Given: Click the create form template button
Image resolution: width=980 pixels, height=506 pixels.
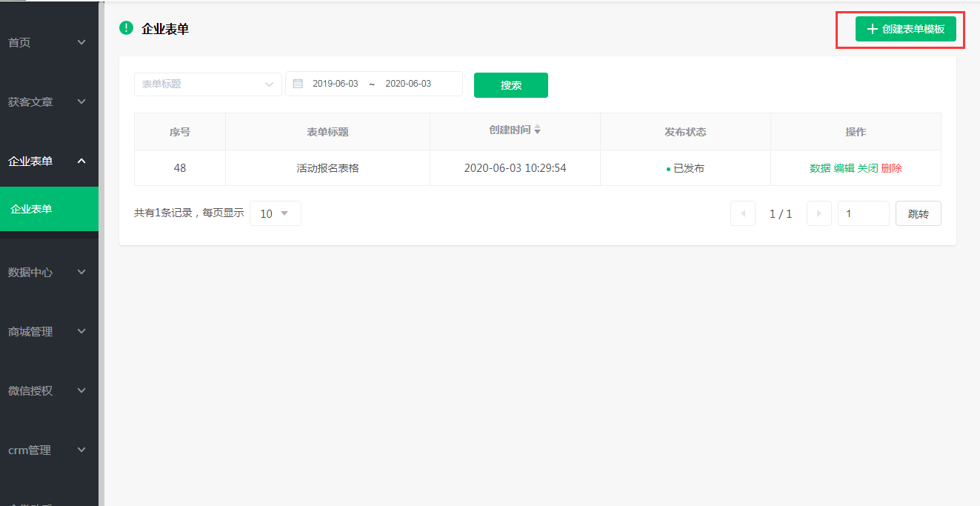Looking at the screenshot, I should [x=905, y=29].
